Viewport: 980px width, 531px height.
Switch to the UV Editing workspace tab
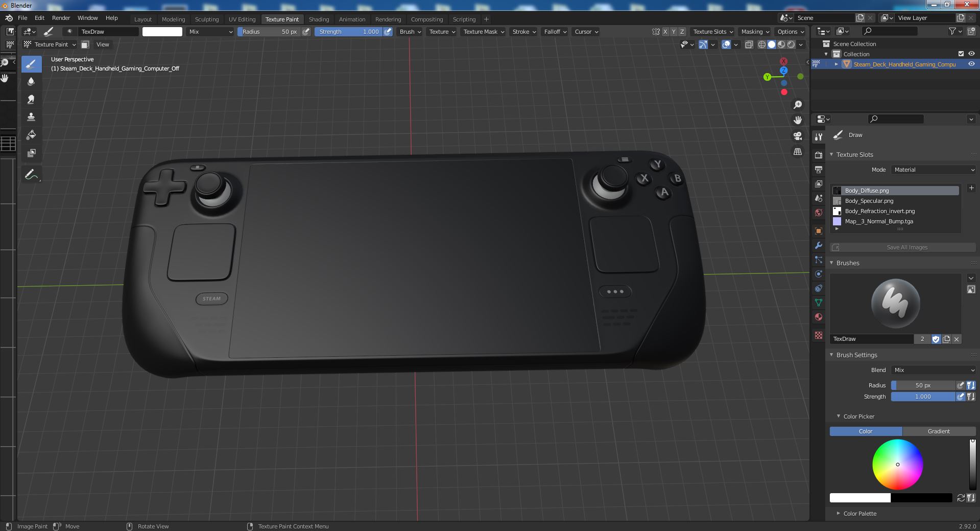pyautogui.click(x=242, y=19)
